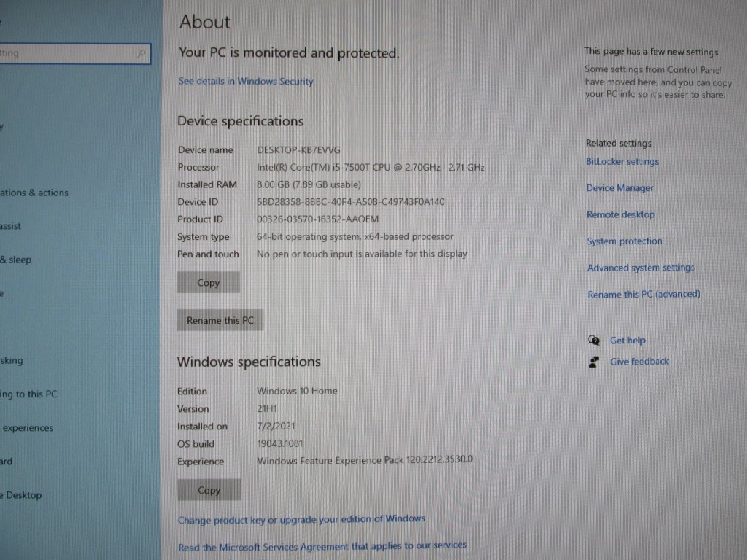Image resolution: width=747 pixels, height=560 pixels.
Task: Select Remote Desktop in sidebar
Action: (21, 495)
